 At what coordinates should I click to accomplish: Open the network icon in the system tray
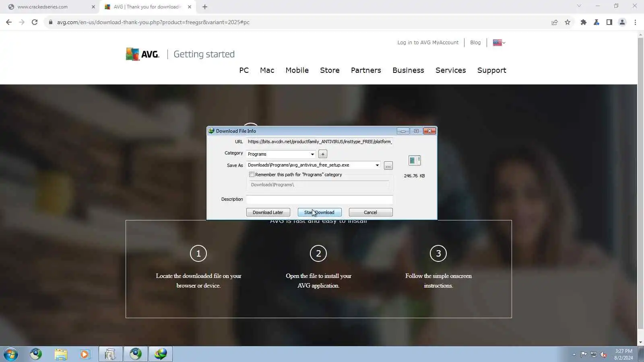tap(594, 354)
